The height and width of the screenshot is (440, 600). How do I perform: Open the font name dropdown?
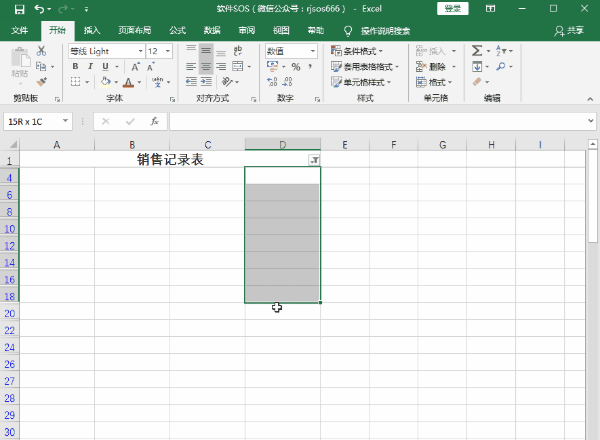[x=141, y=51]
